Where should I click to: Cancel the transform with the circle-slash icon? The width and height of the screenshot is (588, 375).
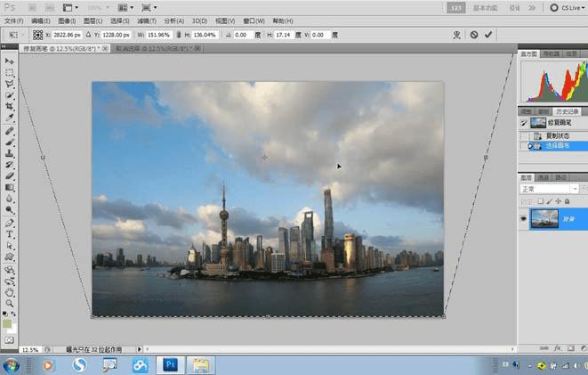point(473,35)
